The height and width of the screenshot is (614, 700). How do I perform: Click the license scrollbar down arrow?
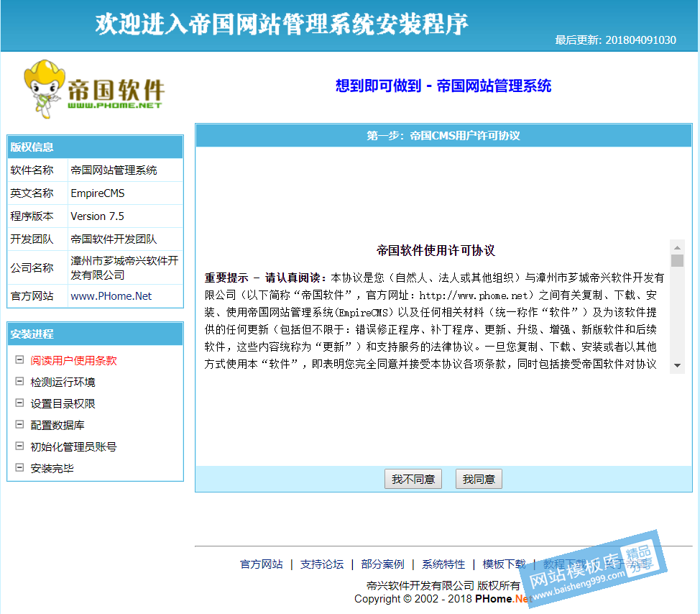(x=677, y=365)
